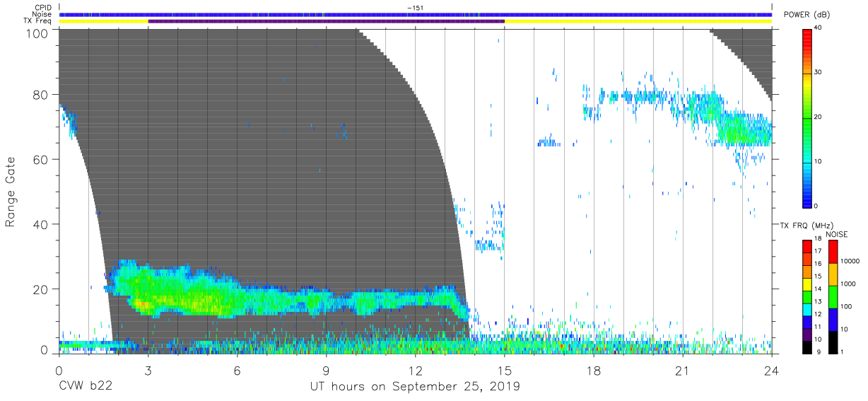Click the 12 tick on TX FRQ colorbar
This screenshot has width=868, height=401.
(x=819, y=314)
